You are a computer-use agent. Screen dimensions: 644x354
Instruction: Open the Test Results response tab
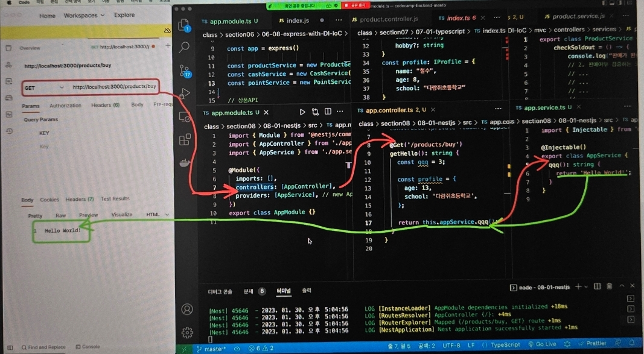(115, 198)
